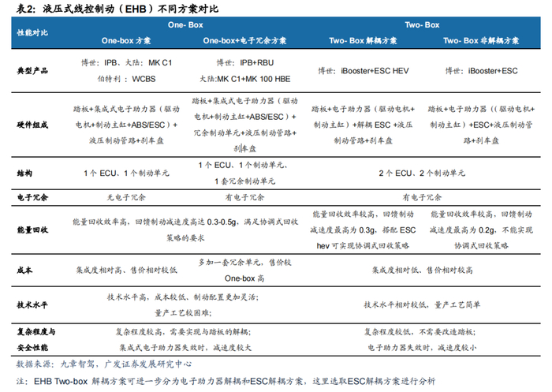
Task: Click the '典型产品' row label
Action: [x=32, y=71]
